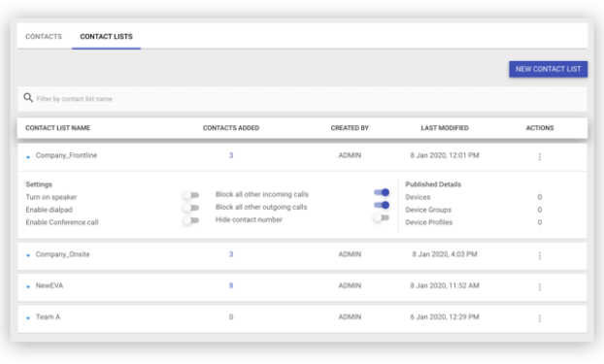Open actions menu for Team A row
Screen dimensions: 604x364
coord(539,318)
